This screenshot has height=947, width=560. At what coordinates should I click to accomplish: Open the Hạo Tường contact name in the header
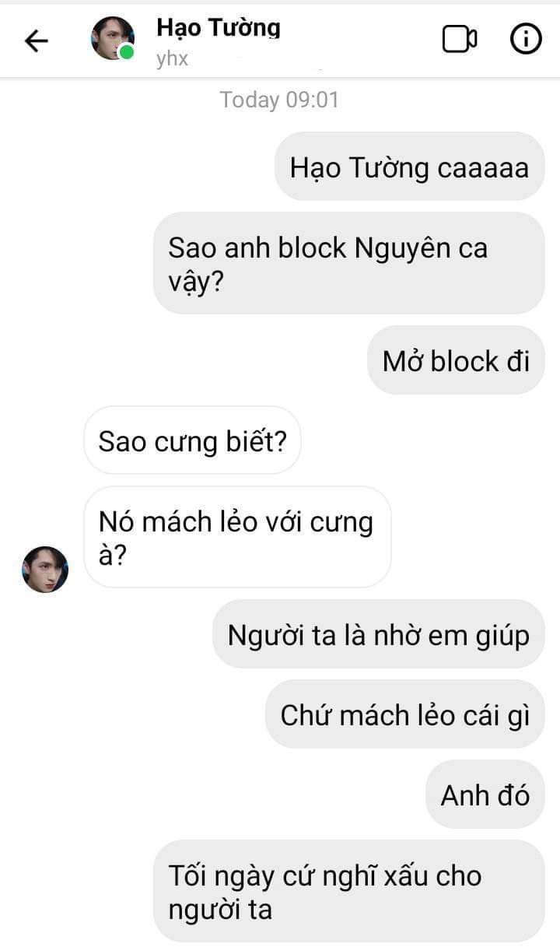click(218, 27)
